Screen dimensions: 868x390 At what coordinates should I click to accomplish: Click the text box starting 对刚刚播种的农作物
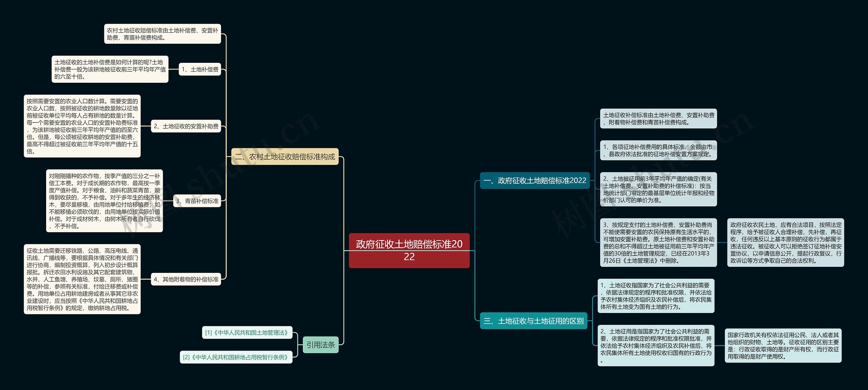104,201
